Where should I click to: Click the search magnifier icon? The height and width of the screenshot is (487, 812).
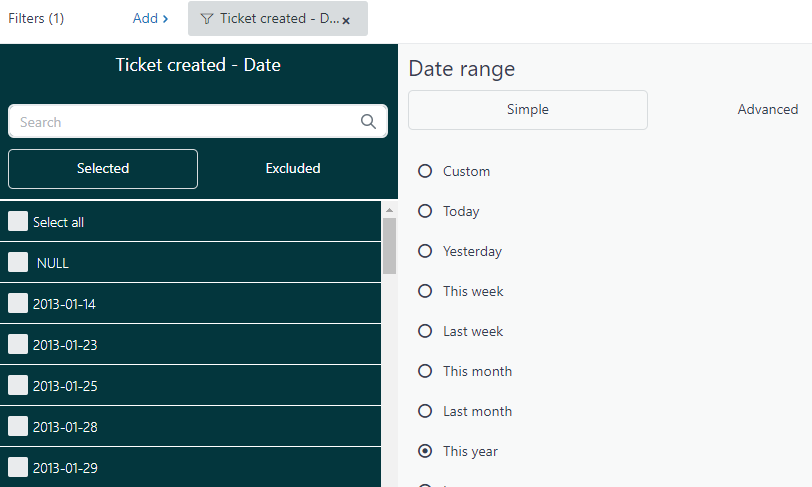pyautogui.click(x=368, y=122)
